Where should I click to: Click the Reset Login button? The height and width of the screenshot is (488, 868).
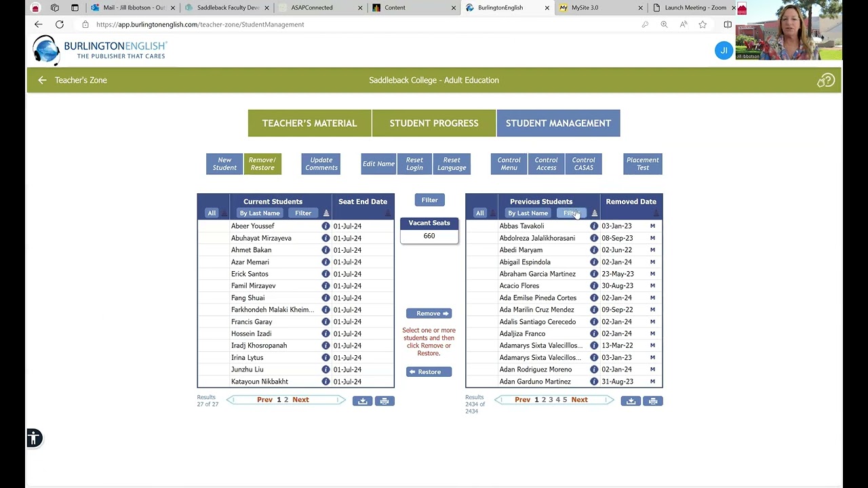[414, 164]
